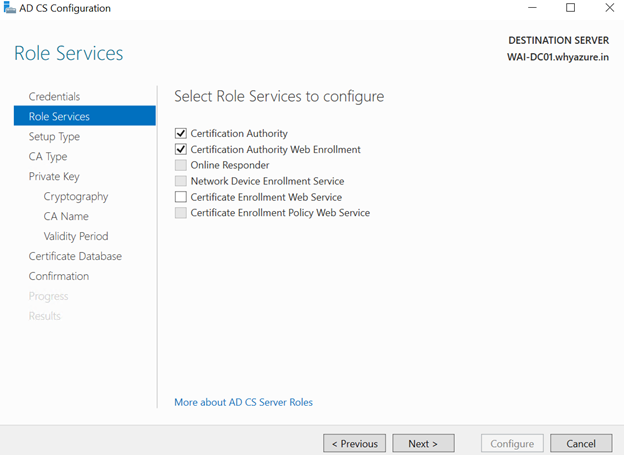Image resolution: width=624 pixels, height=455 pixels.
Task: Click the Next button
Action: click(x=423, y=443)
